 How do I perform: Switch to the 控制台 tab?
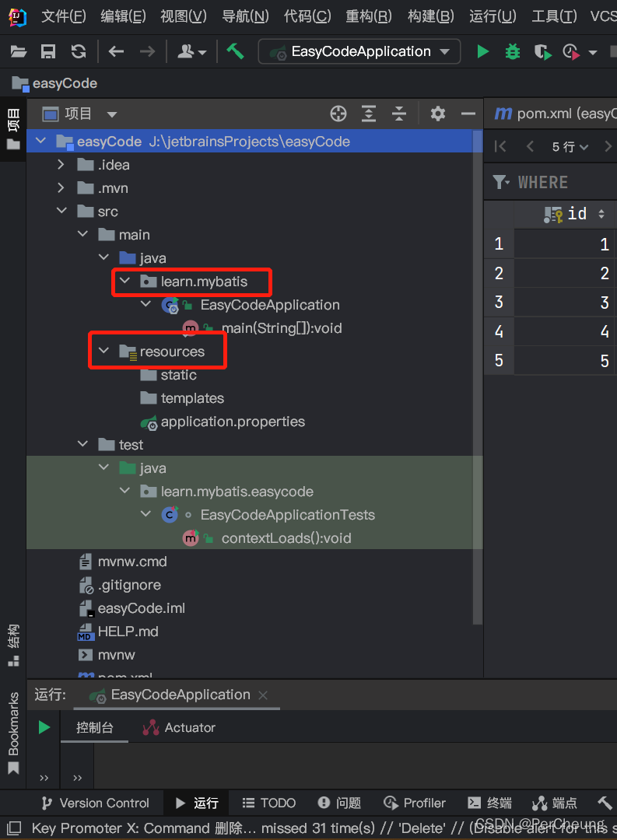pos(94,727)
